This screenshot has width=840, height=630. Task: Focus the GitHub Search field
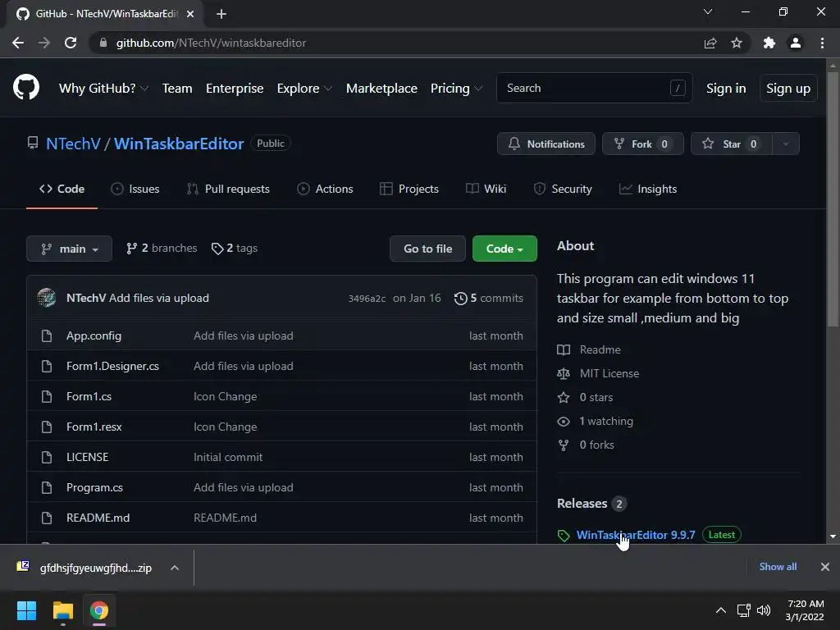[x=595, y=88]
